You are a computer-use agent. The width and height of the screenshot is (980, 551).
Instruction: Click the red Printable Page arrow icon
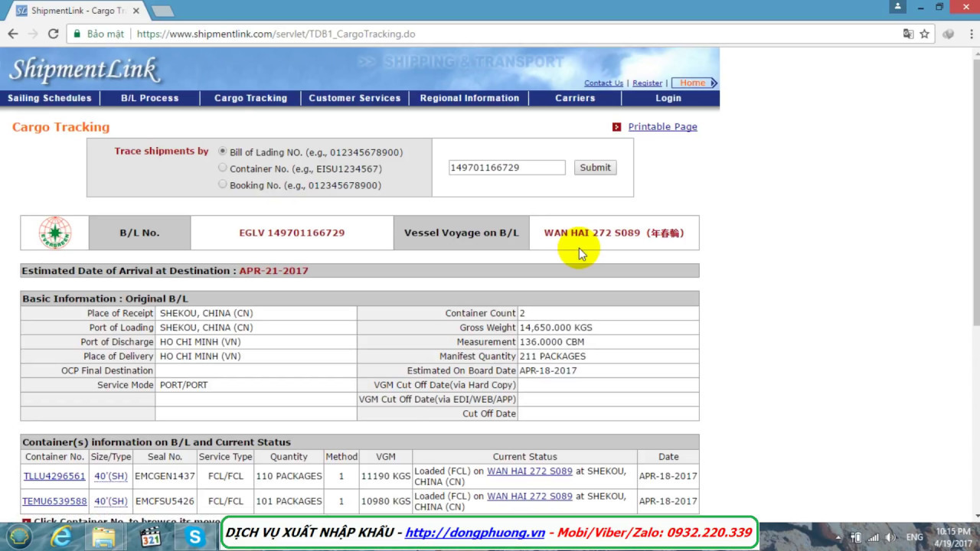pyautogui.click(x=616, y=127)
